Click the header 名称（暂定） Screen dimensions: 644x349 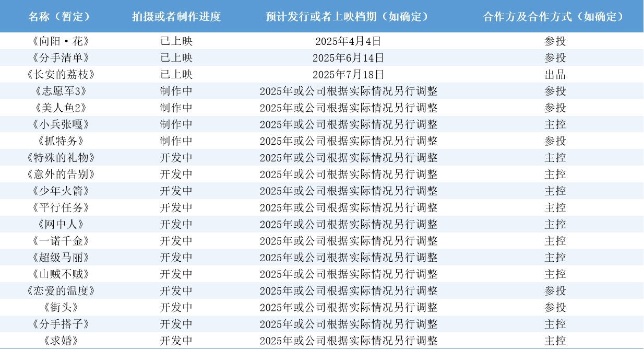[x=61, y=16]
